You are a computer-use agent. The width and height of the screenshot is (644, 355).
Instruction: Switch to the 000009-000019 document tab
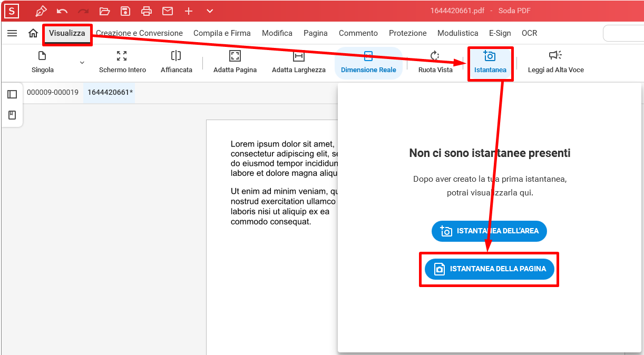click(53, 93)
